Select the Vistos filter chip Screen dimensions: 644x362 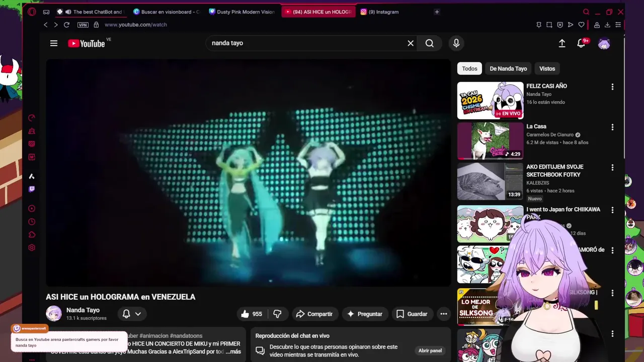tap(547, 69)
